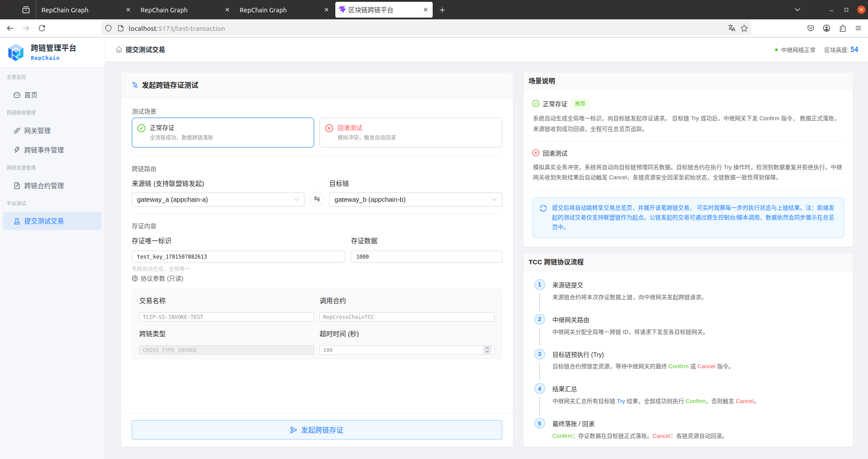
Task: Go back to previous page
Action: point(10,28)
